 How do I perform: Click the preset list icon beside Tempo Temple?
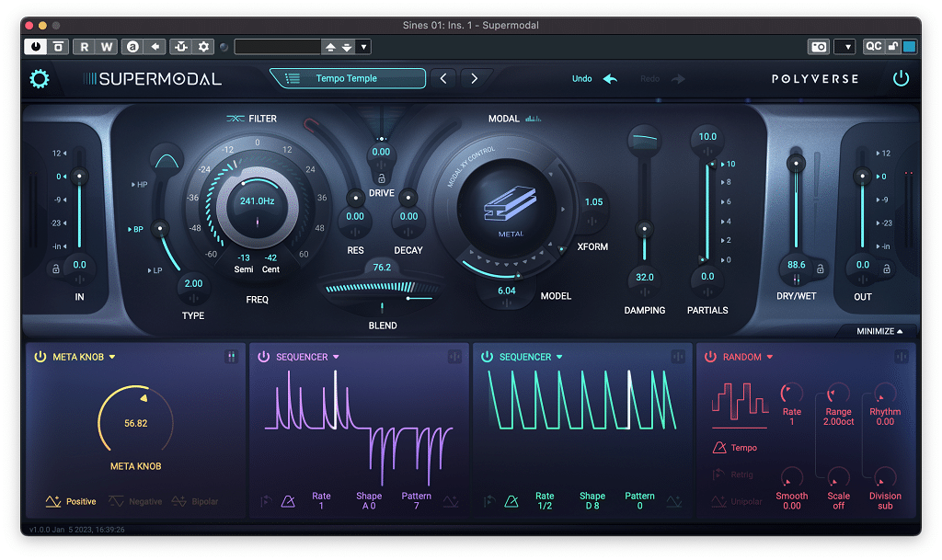pos(293,79)
